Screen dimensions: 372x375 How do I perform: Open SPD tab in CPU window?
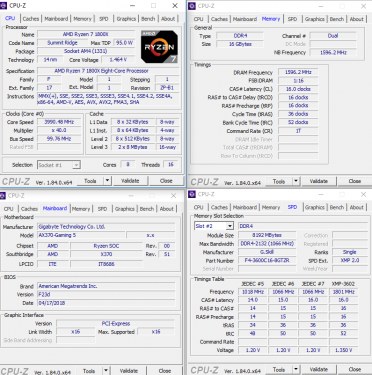104,19
